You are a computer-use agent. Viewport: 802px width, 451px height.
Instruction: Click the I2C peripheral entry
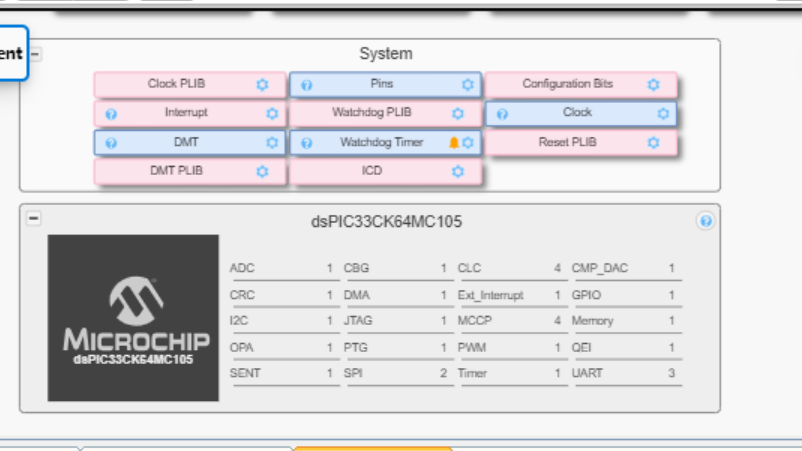pyautogui.click(x=283, y=321)
